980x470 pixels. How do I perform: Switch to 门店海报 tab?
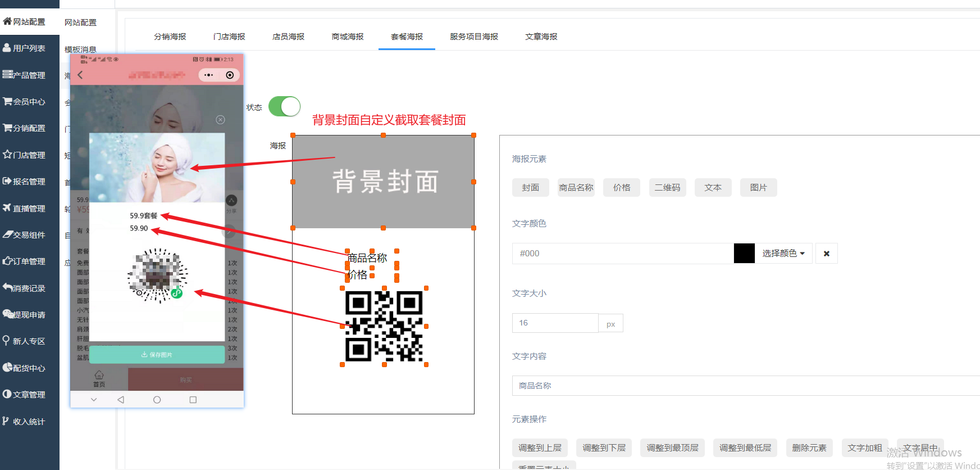pyautogui.click(x=229, y=37)
